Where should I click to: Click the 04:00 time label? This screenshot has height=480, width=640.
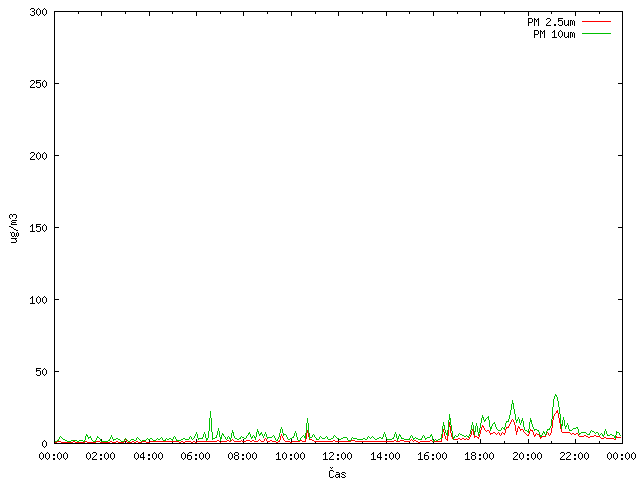tap(148, 456)
